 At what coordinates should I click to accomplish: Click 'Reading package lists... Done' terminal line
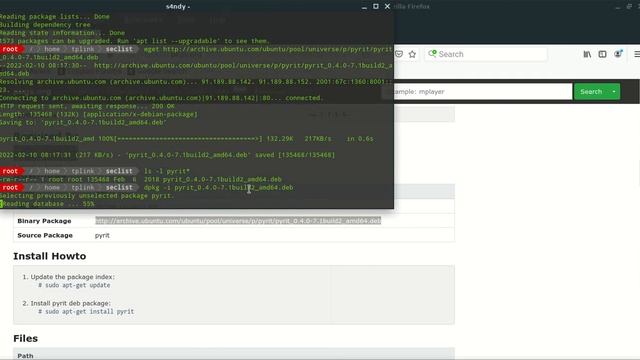55,16
